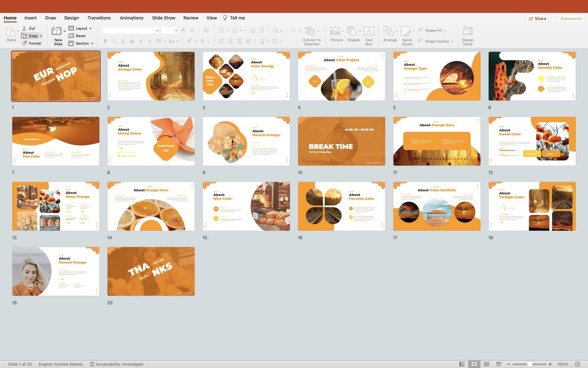Viewport: 588px width, 368px height.
Task: Select the BREAK TIME slide thumbnail
Action: point(341,141)
